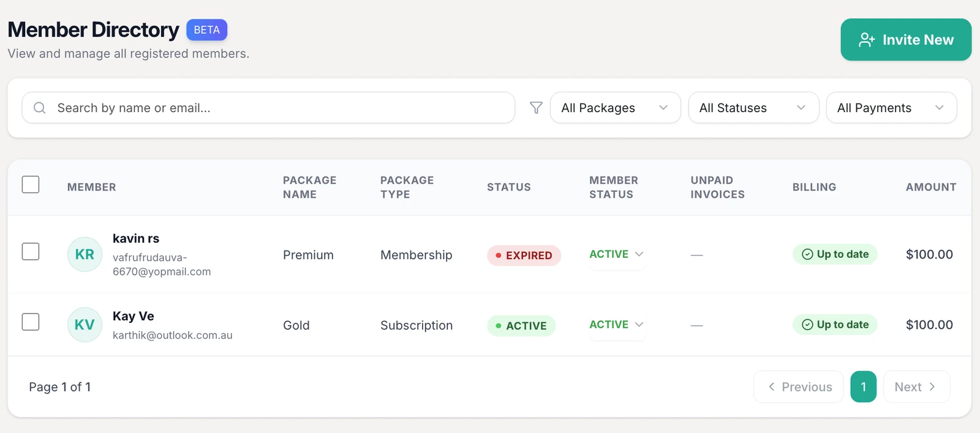Click the filter funnel icon
This screenshot has width=980, height=433.
(536, 108)
